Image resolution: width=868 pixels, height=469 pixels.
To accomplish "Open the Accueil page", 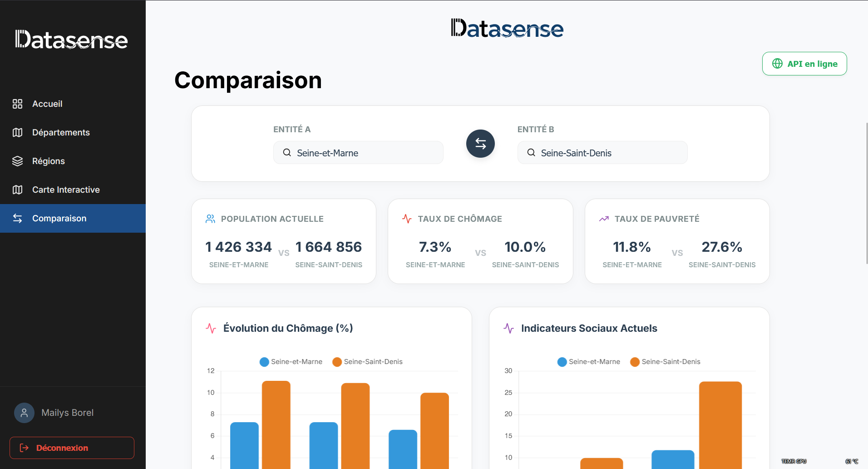I will pos(73,104).
